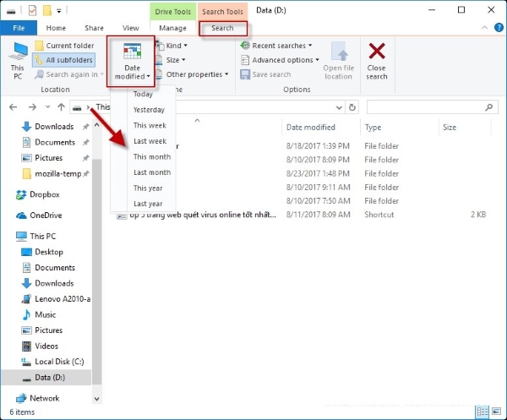Screen dimensions: 507x420
Task: Pick This month in the dropdown list
Action: (151, 157)
